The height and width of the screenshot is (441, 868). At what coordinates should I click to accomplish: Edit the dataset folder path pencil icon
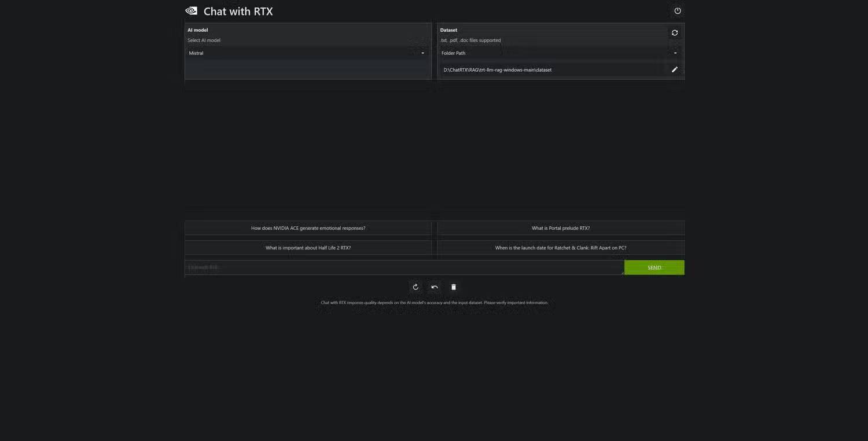(x=674, y=69)
